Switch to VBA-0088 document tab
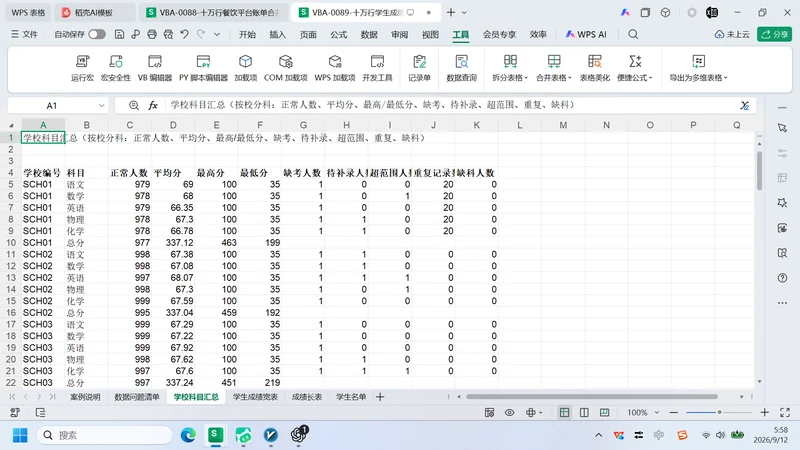Screen dimensions: 800x450 pos(214,12)
